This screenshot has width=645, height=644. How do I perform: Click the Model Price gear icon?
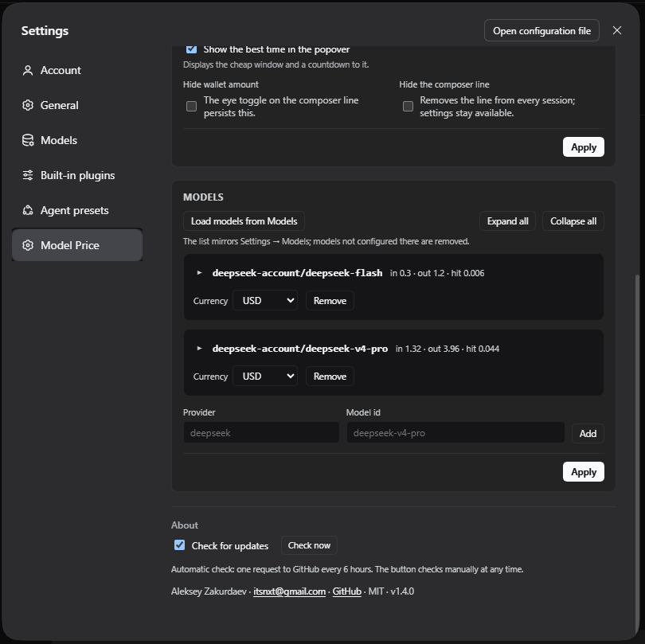coord(28,245)
